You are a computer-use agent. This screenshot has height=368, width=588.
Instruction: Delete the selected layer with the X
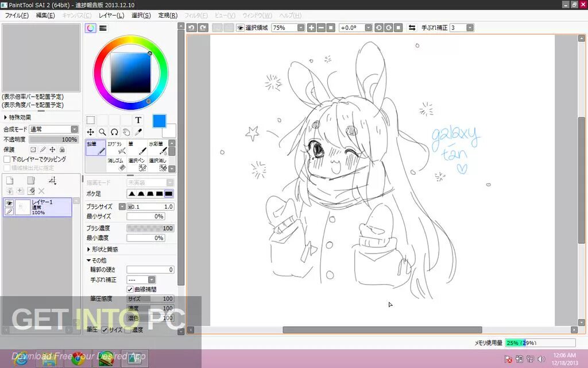click(x=41, y=191)
